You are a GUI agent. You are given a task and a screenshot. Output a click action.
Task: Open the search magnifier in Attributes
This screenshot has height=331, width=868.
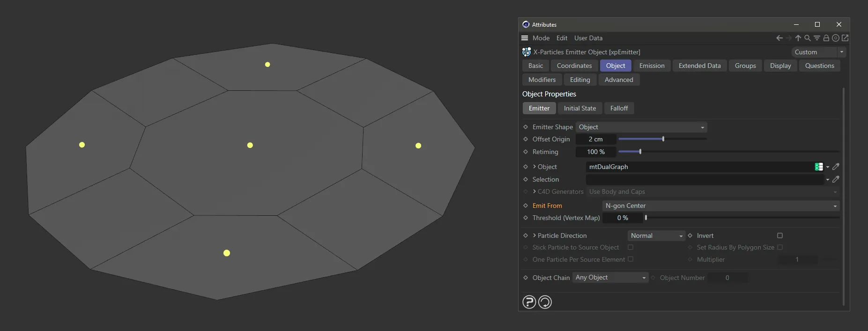pos(808,38)
